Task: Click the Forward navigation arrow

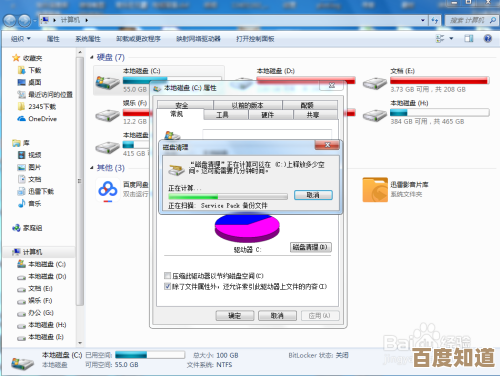Action: click(x=25, y=21)
